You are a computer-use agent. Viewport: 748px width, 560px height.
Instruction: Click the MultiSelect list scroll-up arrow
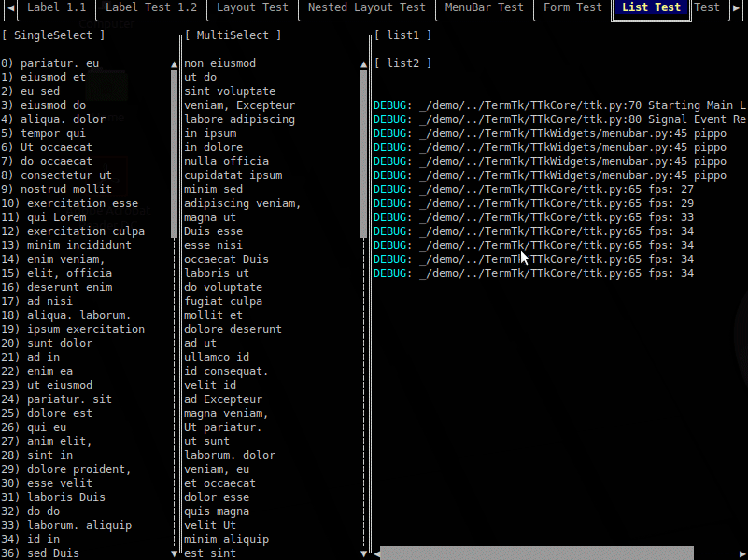tap(364, 63)
